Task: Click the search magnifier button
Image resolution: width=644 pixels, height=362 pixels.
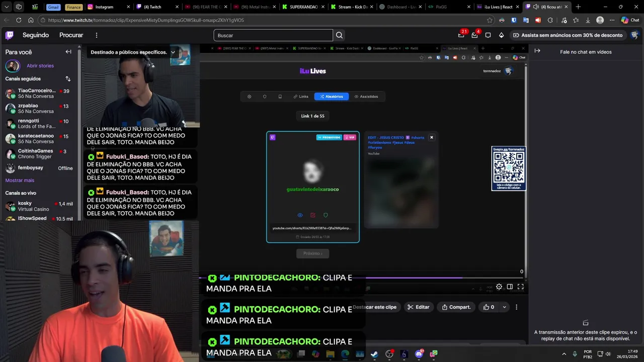Action: coord(340,35)
